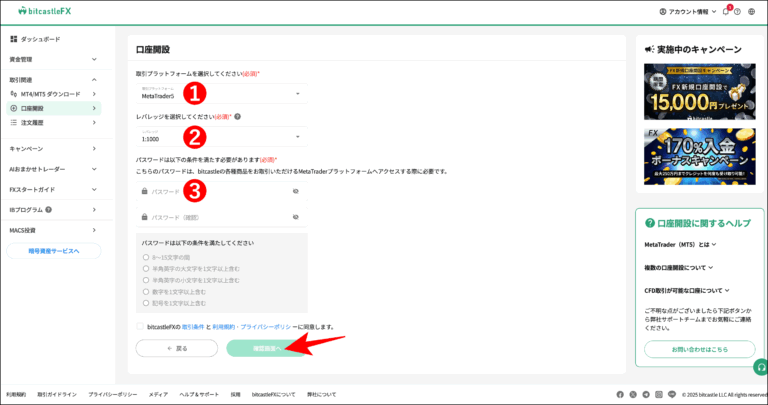Open the LINE footer icon
This screenshot has width=768, height=405.
click(672, 394)
